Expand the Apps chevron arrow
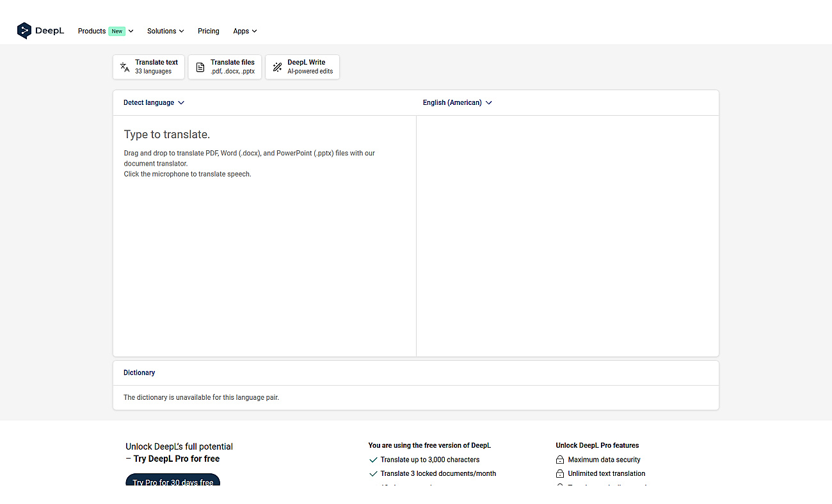 click(254, 31)
